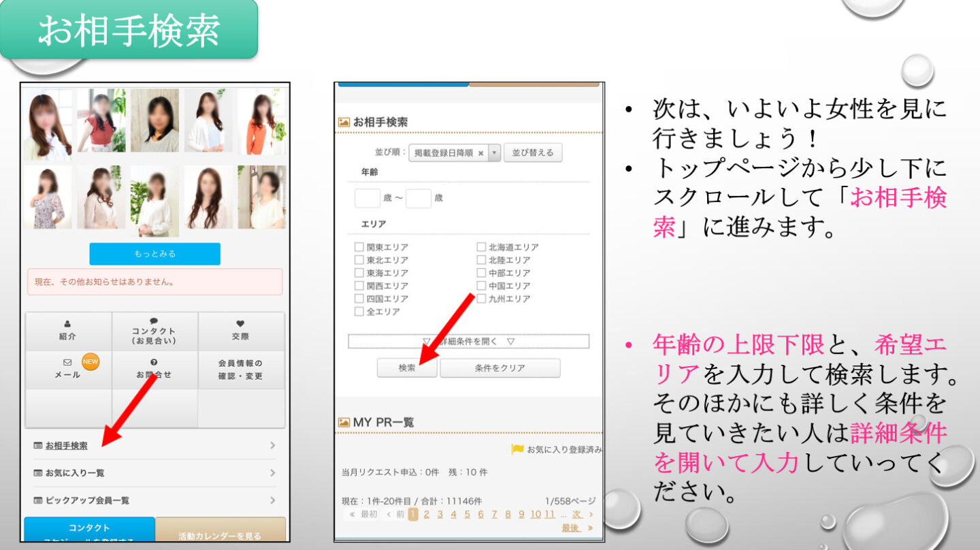Click the heart icon above 交際
Image resolution: width=980 pixels, height=550 pixels.
click(240, 323)
